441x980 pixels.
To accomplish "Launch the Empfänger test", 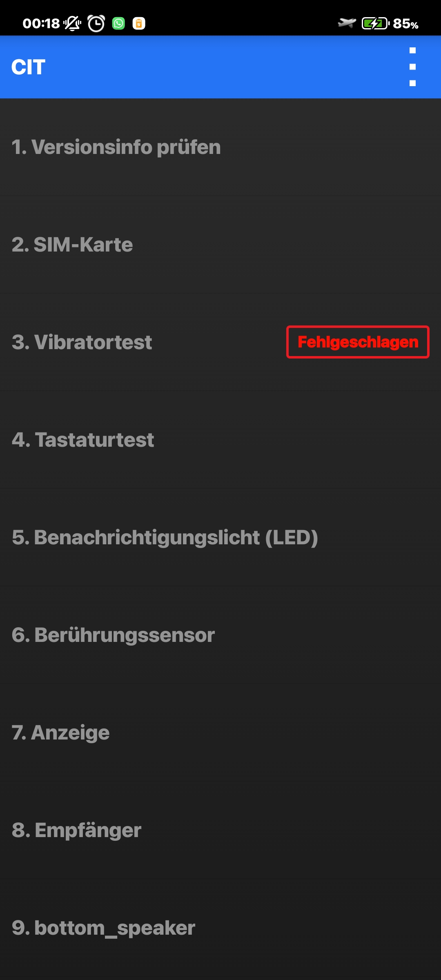I will (220, 830).
